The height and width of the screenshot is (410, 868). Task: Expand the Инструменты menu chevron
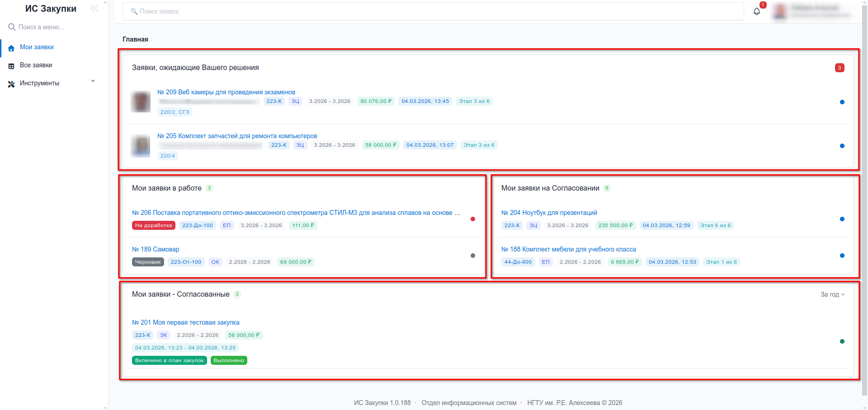click(93, 81)
